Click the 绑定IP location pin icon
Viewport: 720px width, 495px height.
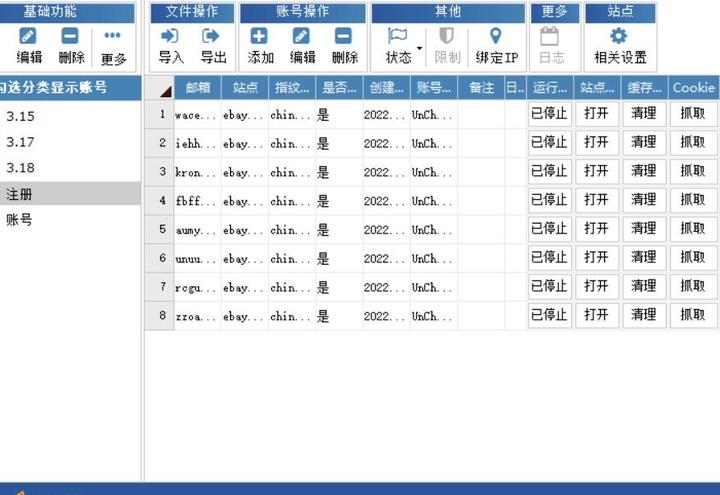point(496,36)
